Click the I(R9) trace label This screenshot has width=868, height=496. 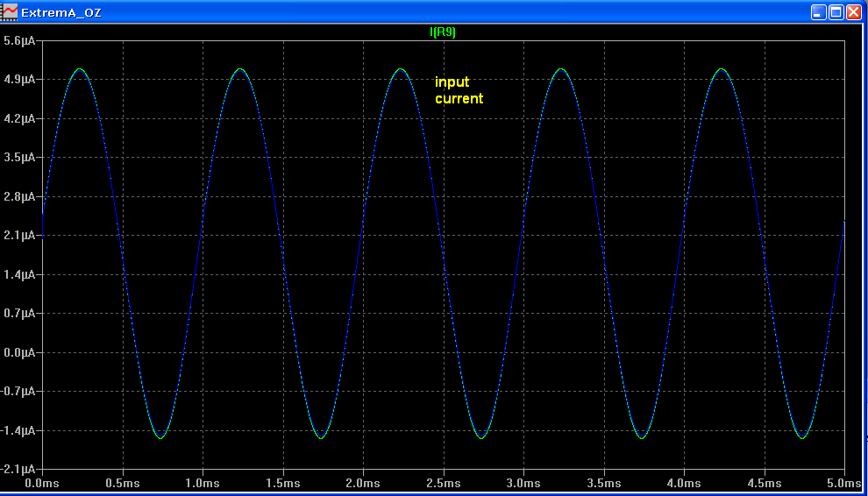point(442,32)
